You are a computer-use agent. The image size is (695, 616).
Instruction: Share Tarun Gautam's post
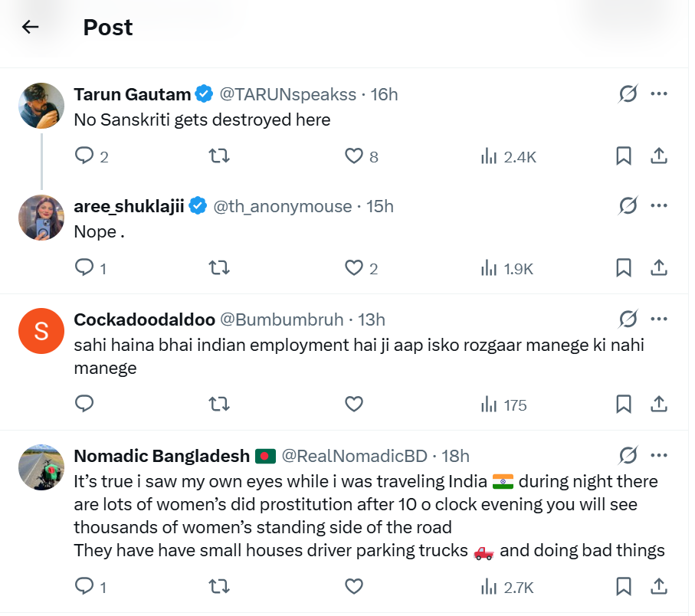(x=658, y=156)
